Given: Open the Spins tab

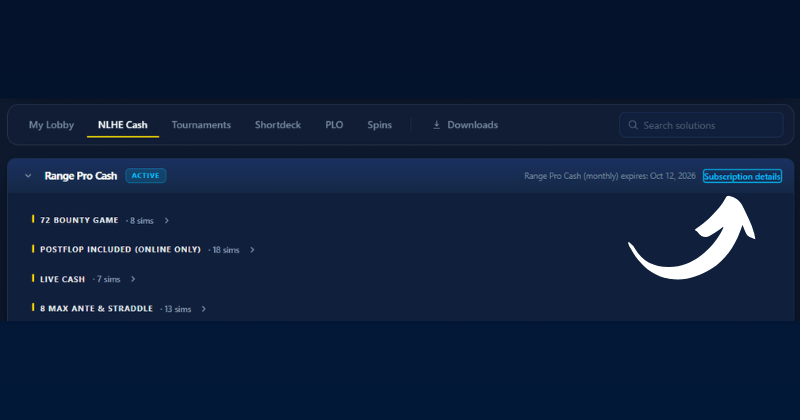Looking at the screenshot, I should [380, 125].
